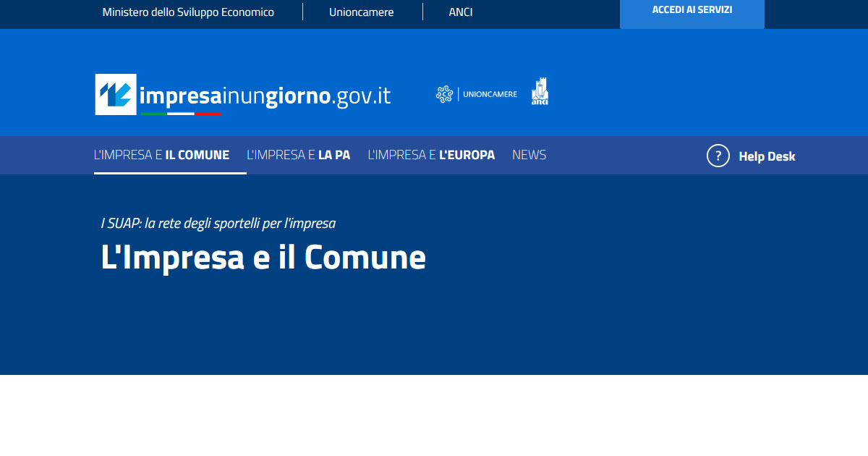Click the impresainungiorno.gov.it logo icon
The image size is (868, 456).
pyautogui.click(x=116, y=94)
